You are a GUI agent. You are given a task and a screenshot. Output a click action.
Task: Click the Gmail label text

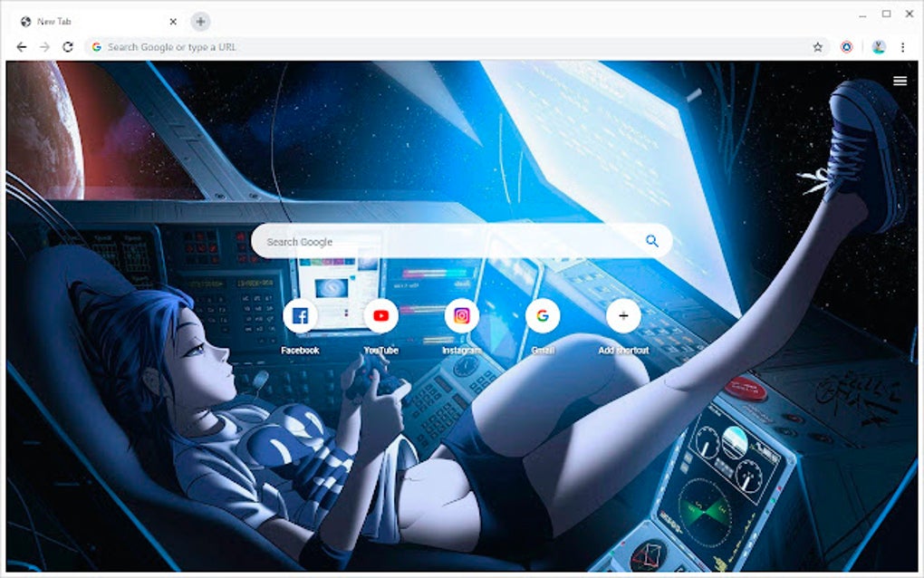(x=543, y=350)
